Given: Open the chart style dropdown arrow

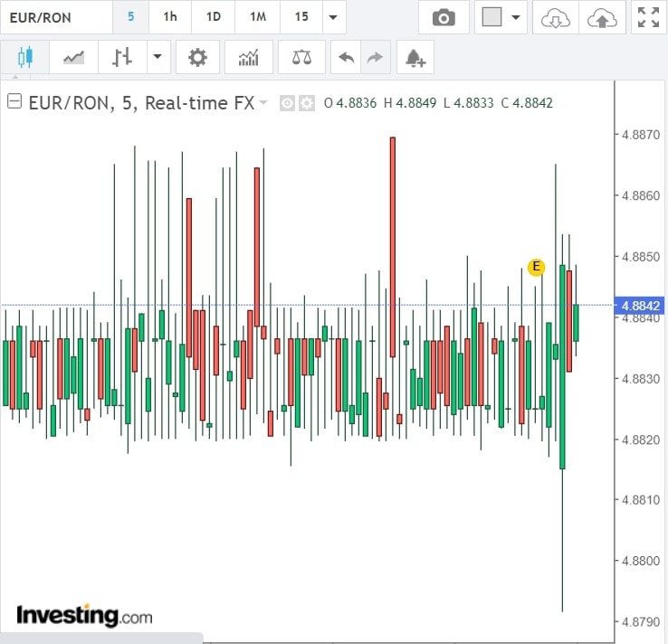Looking at the screenshot, I should click(157, 58).
